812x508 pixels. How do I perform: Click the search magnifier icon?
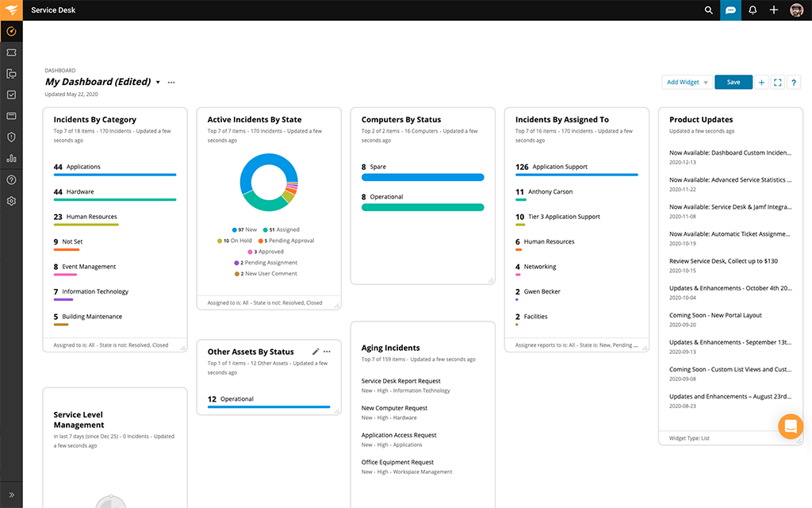[x=709, y=10]
